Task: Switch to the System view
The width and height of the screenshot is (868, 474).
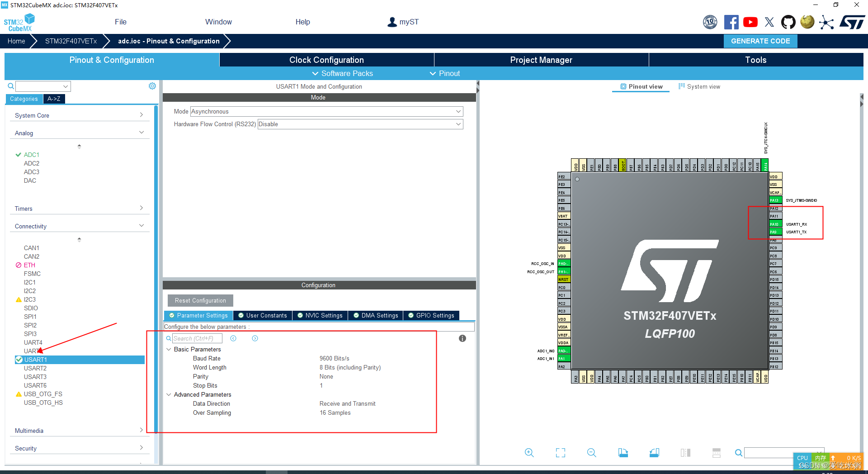Action: coord(699,86)
